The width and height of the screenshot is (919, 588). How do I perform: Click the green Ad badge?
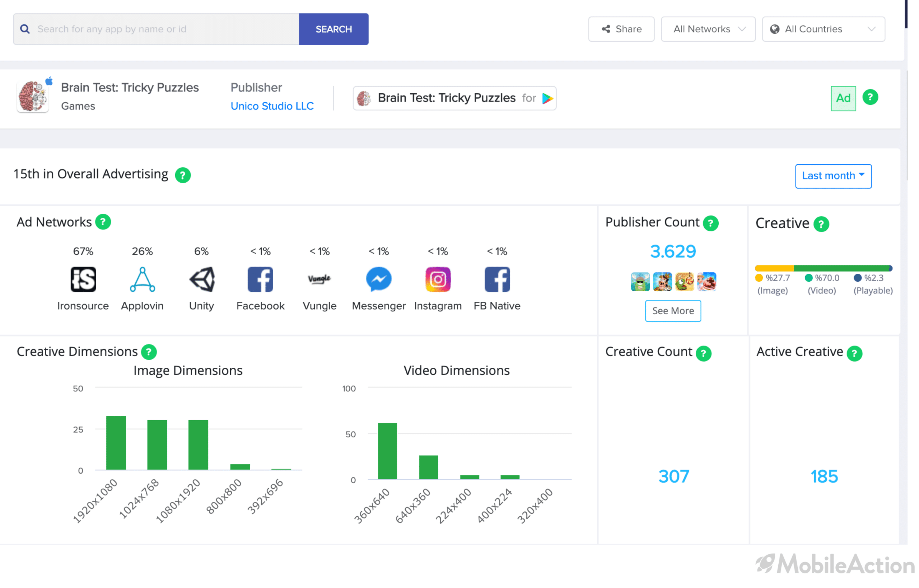(843, 99)
